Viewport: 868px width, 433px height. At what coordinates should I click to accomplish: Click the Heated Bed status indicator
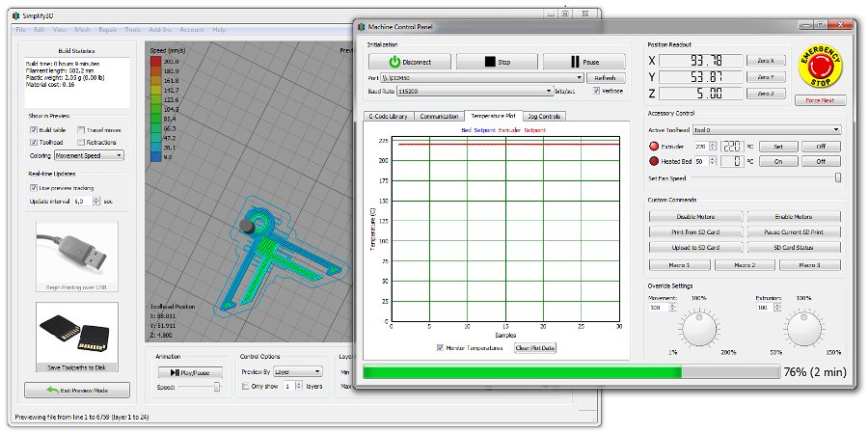(654, 161)
